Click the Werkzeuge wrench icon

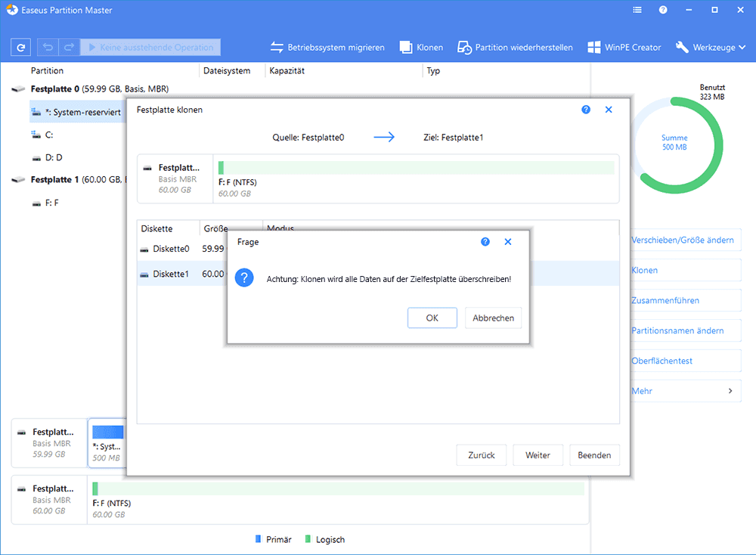tap(682, 47)
